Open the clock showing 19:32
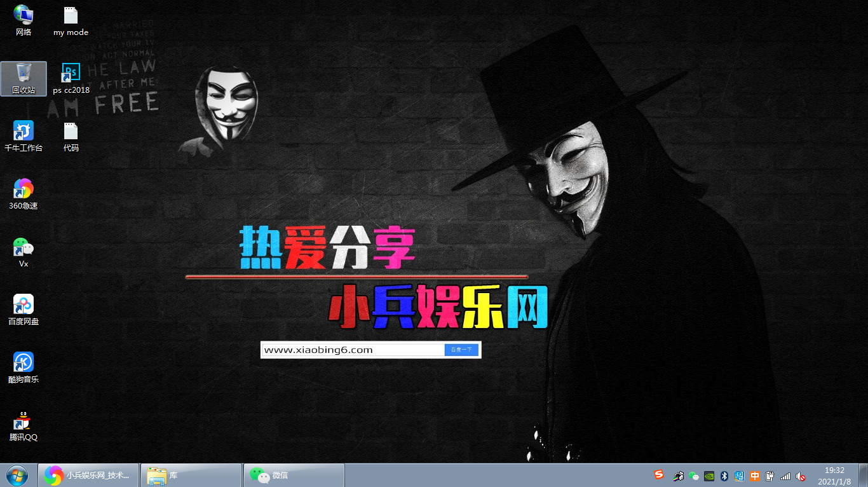 coord(834,476)
